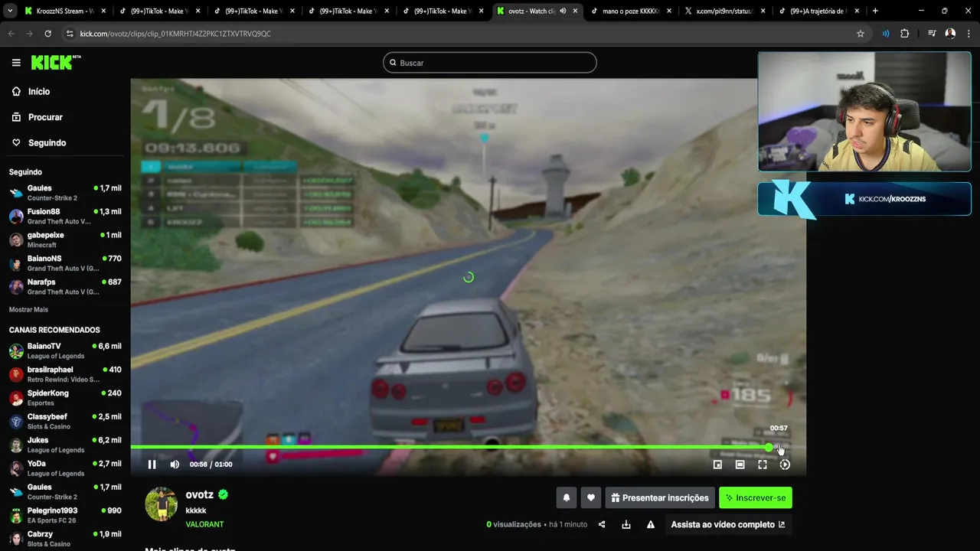Open BaianoNS channel in sidebar
Viewport: 980px width, 551px height.
coord(65,263)
